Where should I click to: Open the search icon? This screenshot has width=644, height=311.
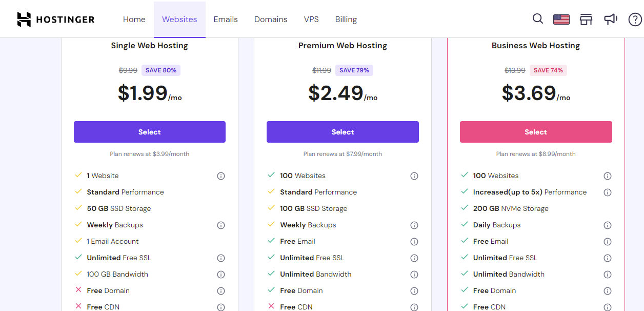pyautogui.click(x=537, y=18)
